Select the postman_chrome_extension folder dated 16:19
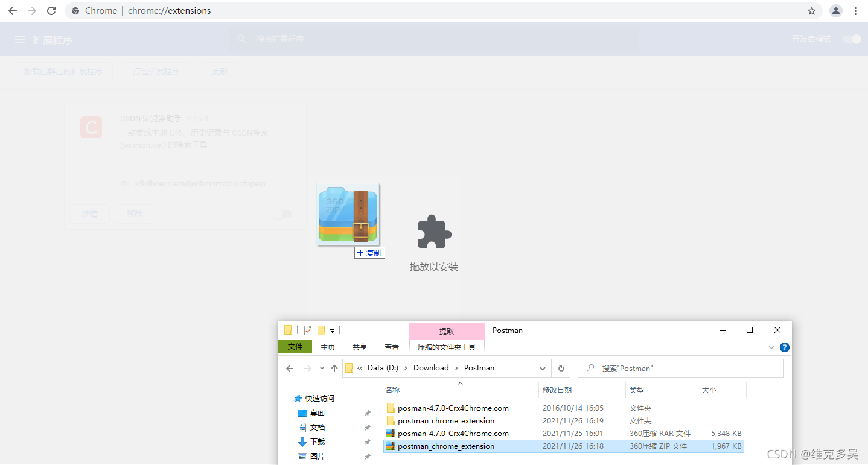Image resolution: width=868 pixels, height=465 pixels. coord(563,421)
